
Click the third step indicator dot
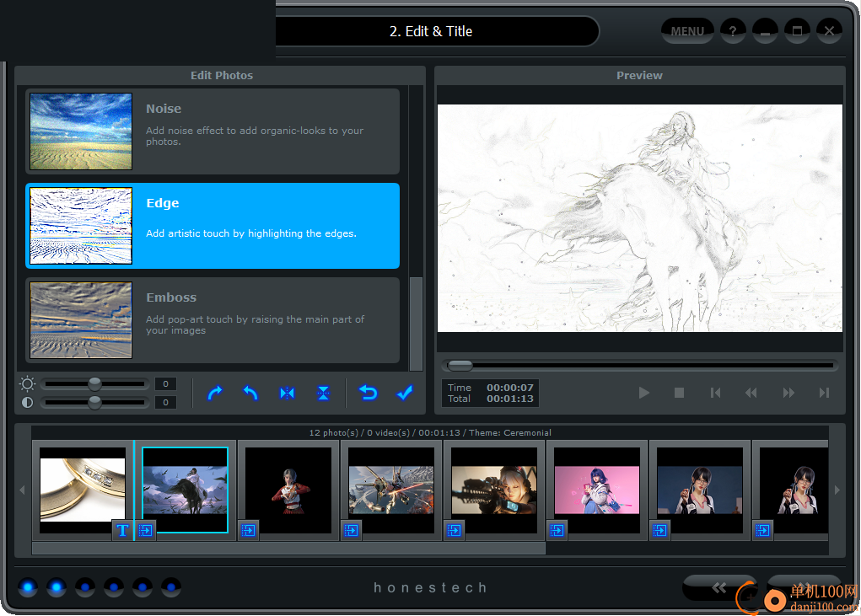(85, 587)
